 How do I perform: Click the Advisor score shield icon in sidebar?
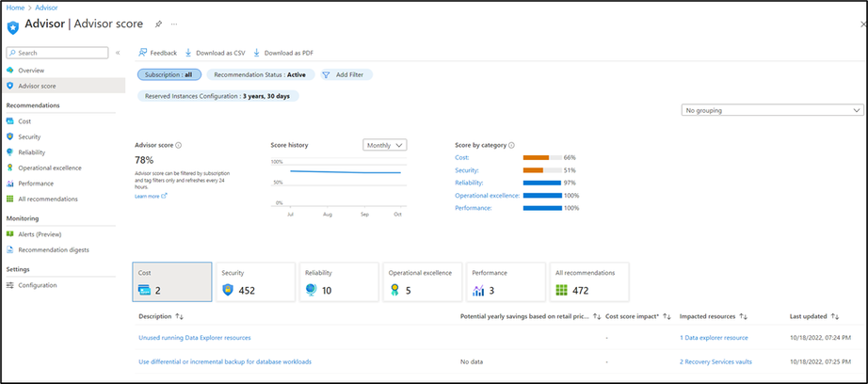click(x=10, y=86)
